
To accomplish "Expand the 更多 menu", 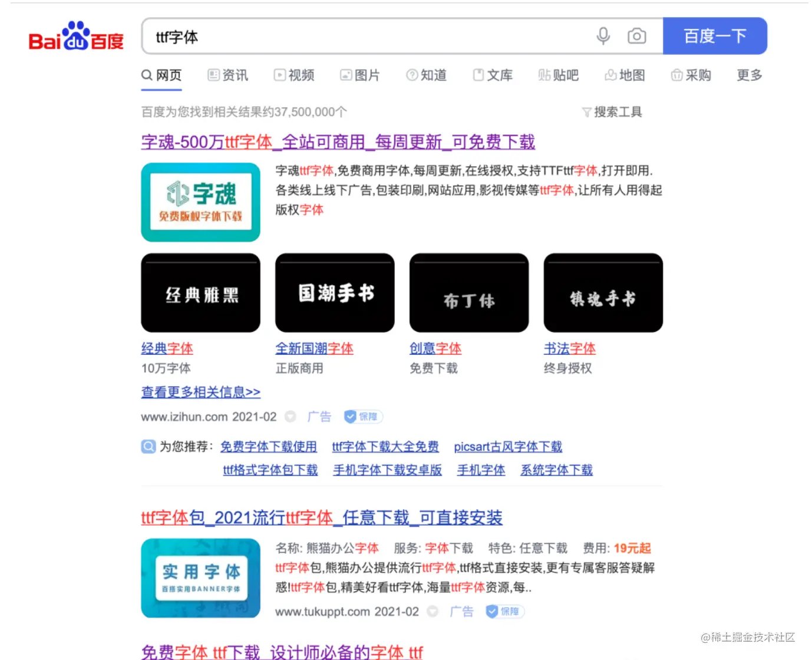I will tap(750, 75).
